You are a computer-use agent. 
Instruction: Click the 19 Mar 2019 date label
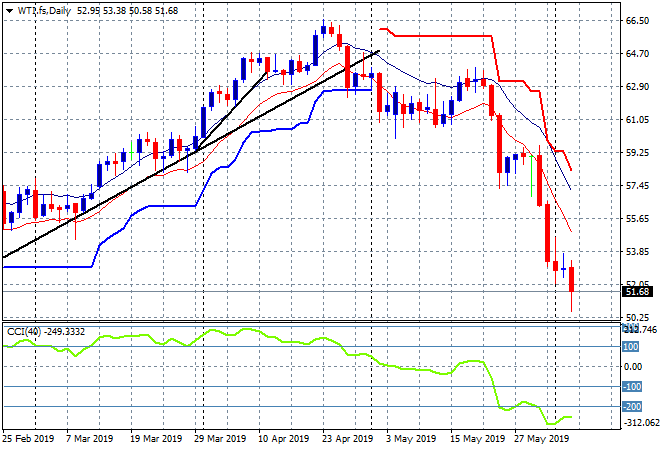tap(156, 439)
